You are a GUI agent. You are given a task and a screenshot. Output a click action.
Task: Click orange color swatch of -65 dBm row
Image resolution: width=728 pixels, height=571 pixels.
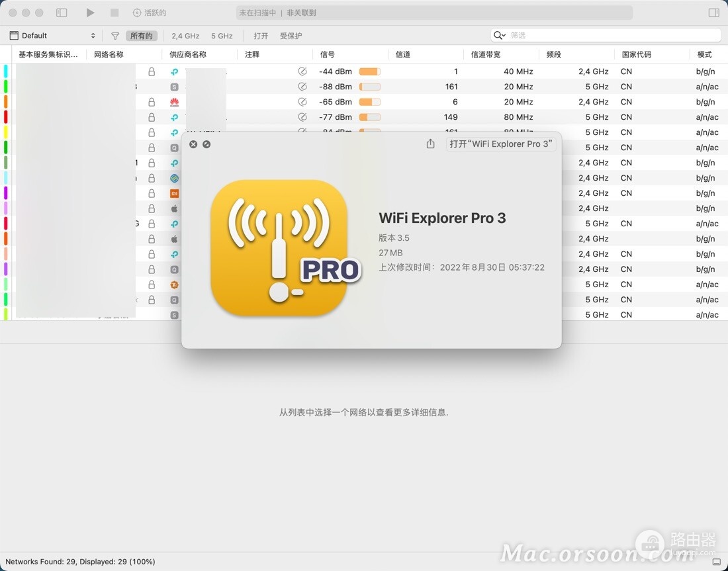(5, 102)
